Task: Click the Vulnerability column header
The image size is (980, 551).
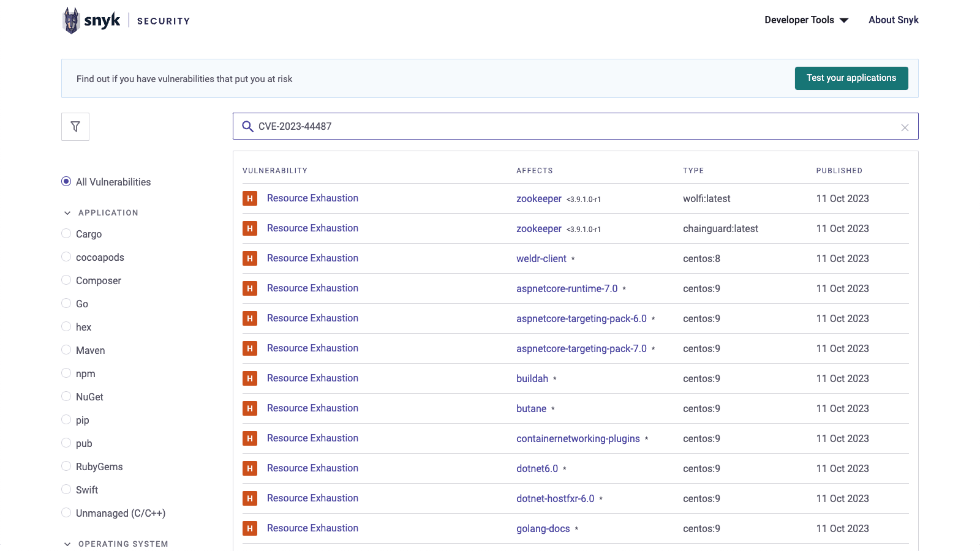Action: [275, 171]
